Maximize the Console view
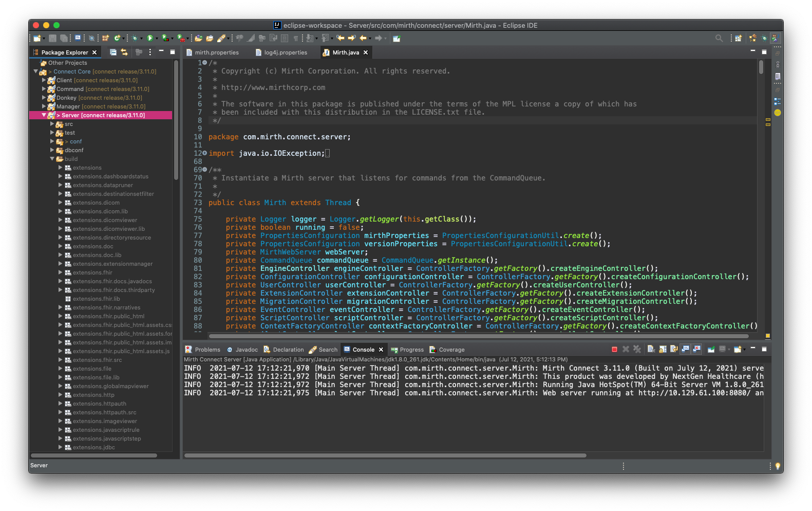The height and width of the screenshot is (511, 812). click(x=764, y=349)
